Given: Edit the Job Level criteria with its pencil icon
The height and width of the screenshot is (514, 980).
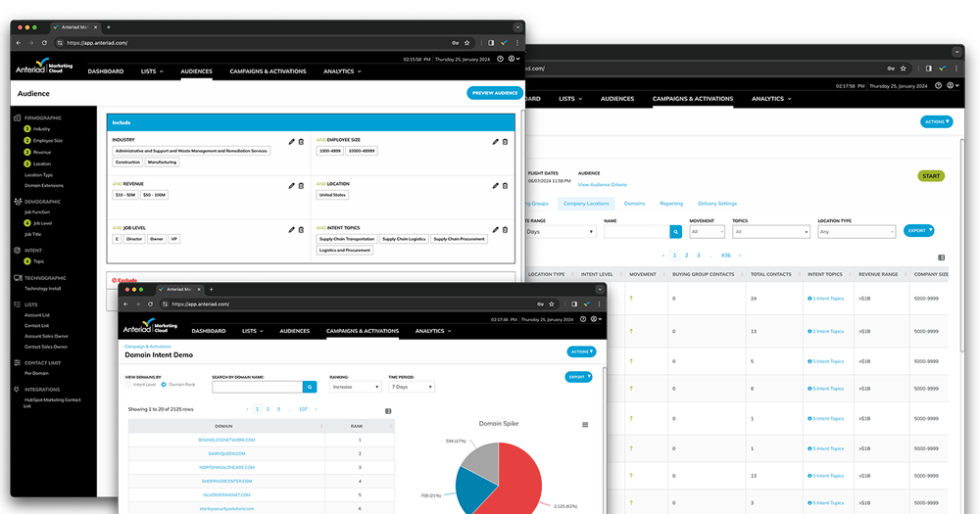Looking at the screenshot, I should pos(291,230).
